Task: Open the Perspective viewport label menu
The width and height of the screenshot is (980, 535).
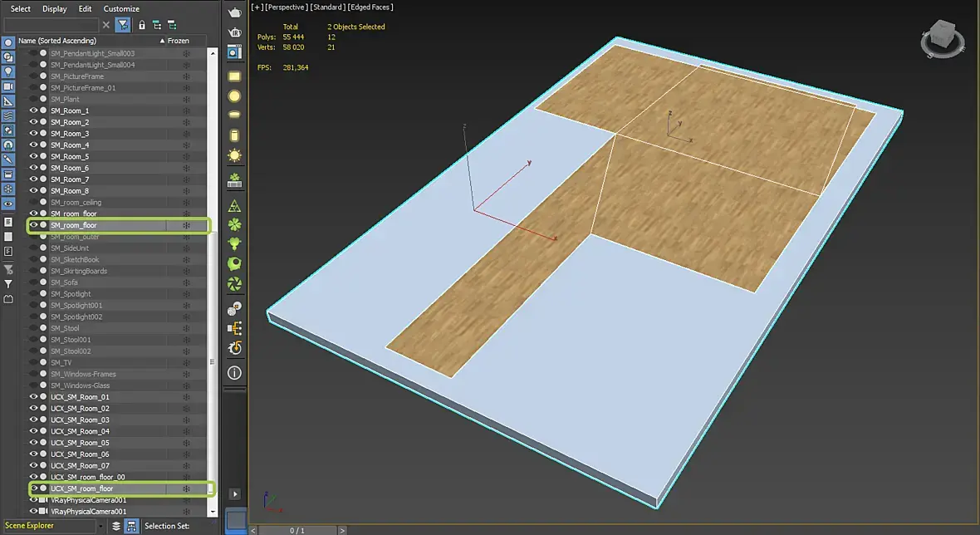Action: (286, 7)
